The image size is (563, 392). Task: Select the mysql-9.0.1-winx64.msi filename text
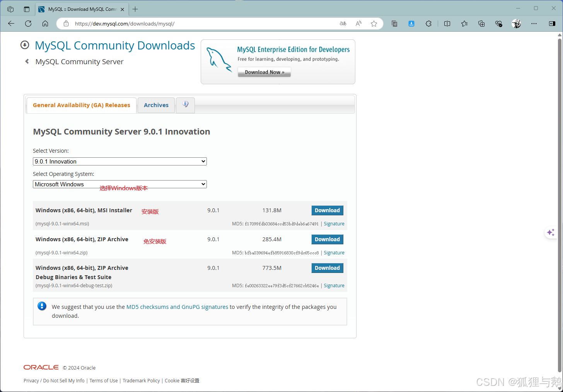click(x=62, y=224)
